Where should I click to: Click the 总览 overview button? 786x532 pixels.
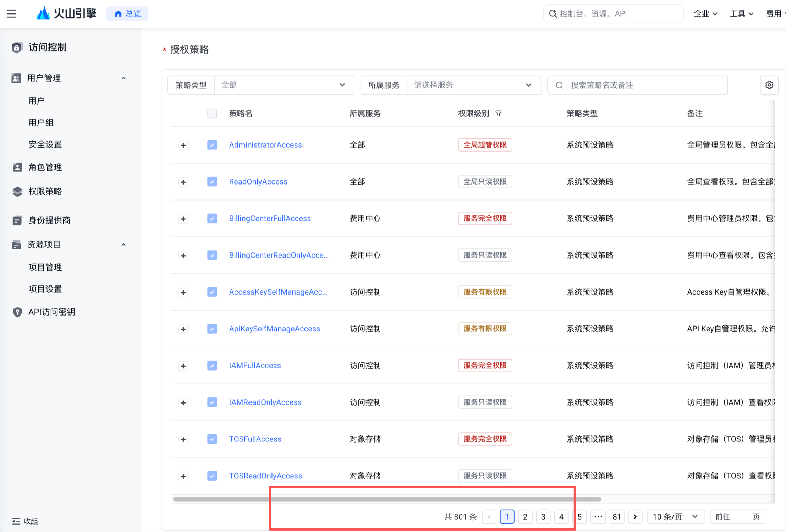click(127, 14)
